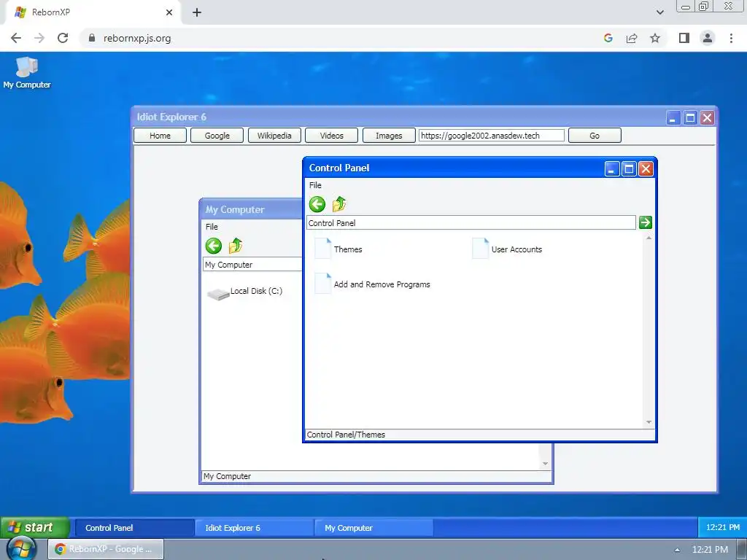Viewport: 747px width, 560px height.
Task: Click the Videos button in Idiot Explorer
Action: (332, 136)
